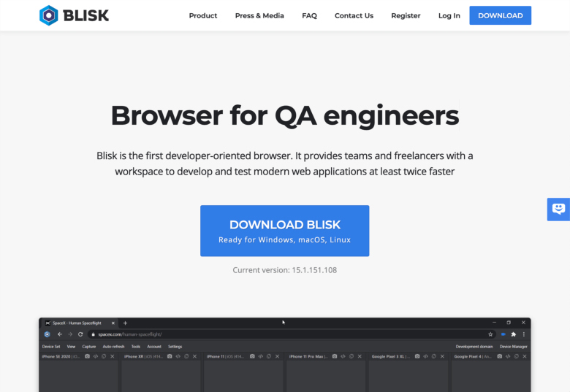This screenshot has height=392, width=570.
Task: Open the three-dot browser menu
Action: pos(524,334)
